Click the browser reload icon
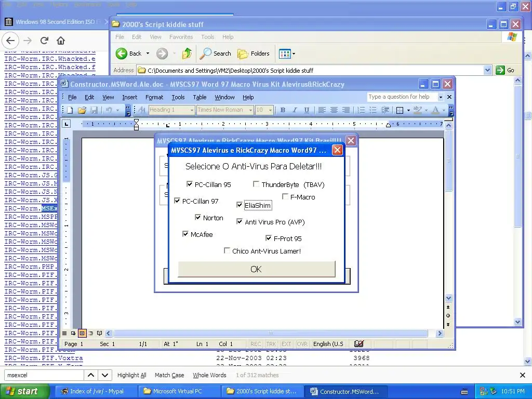This screenshot has width=532, height=399. click(x=44, y=41)
